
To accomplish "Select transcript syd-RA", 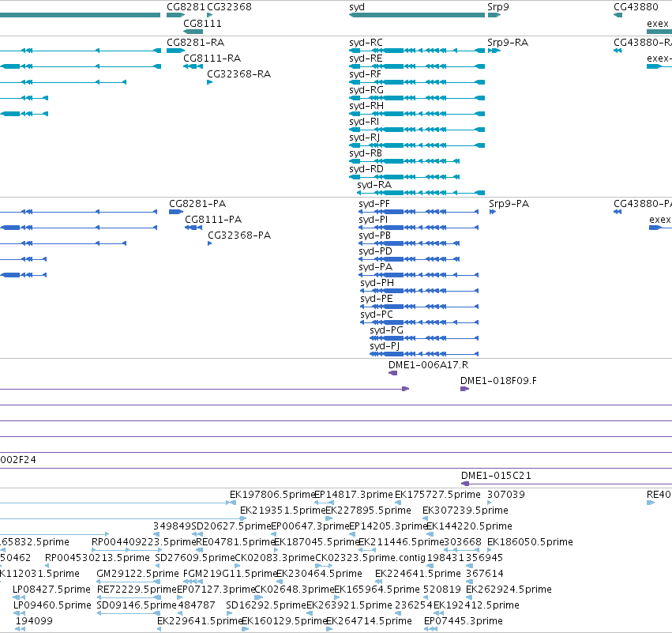I will (421, 193).
